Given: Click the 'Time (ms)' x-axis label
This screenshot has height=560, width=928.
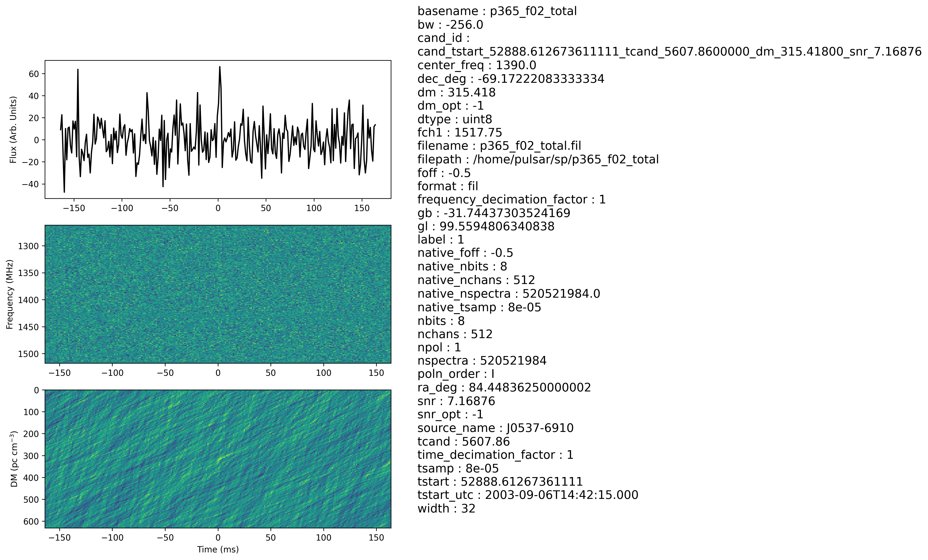Looking at the screenshot, I should click(x=218, y=549).
